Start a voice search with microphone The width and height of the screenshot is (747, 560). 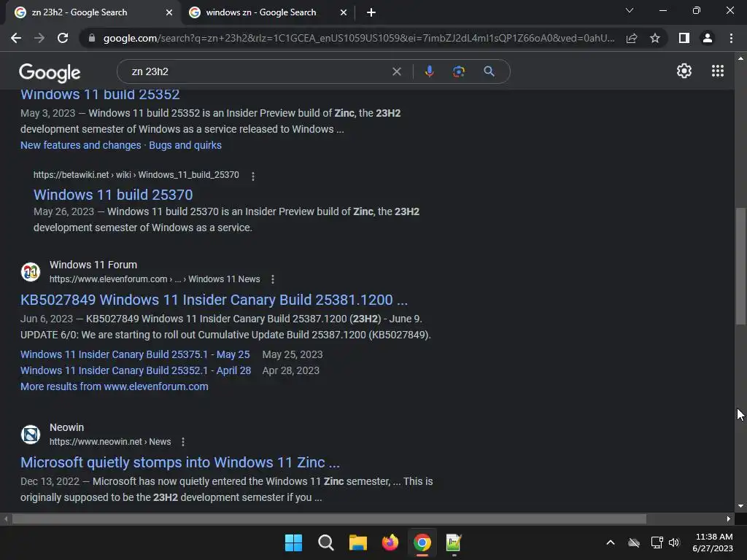click(x=429, y=71)
